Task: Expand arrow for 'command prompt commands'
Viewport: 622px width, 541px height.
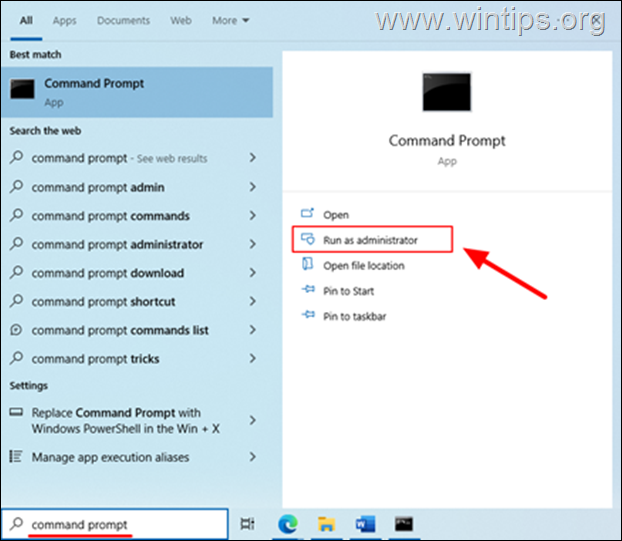Action: tap(253, 215)
